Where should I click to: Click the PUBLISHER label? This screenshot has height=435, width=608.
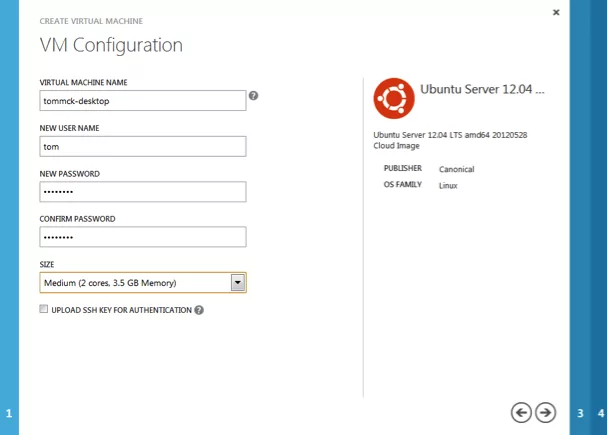tap(402, 168)
